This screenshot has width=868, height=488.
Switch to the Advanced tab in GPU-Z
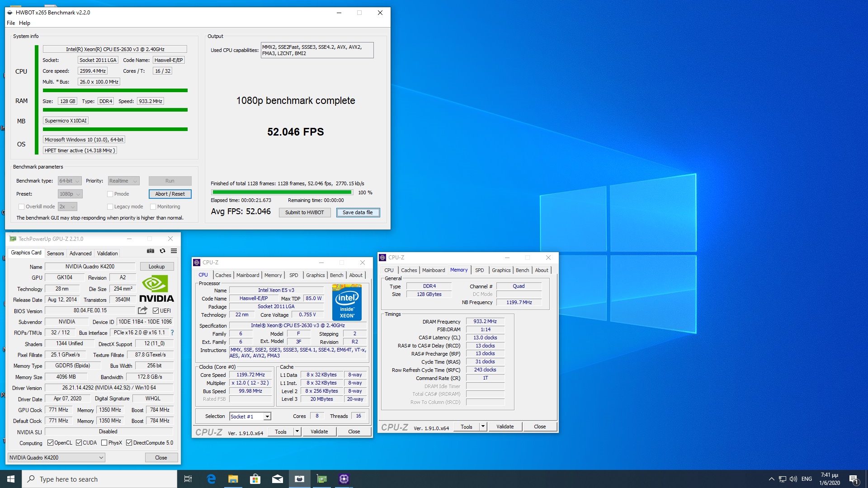point(80,253)
